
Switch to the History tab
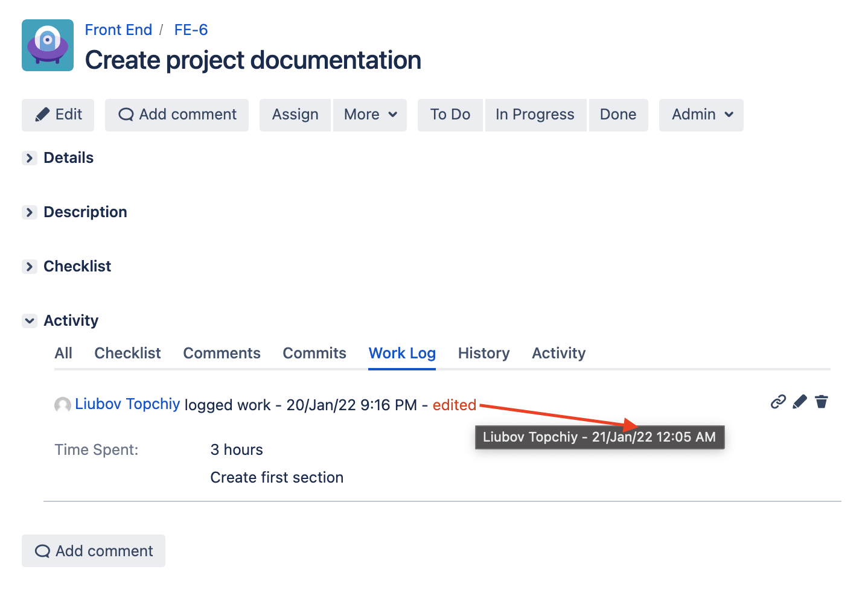(x=483, y=353)
